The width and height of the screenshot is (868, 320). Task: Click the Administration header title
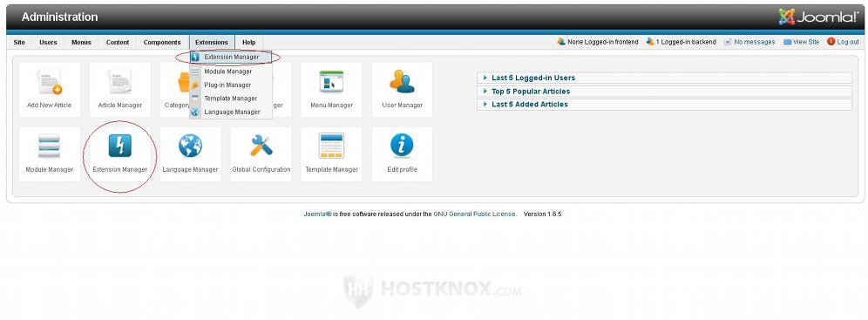click(60, 17)
